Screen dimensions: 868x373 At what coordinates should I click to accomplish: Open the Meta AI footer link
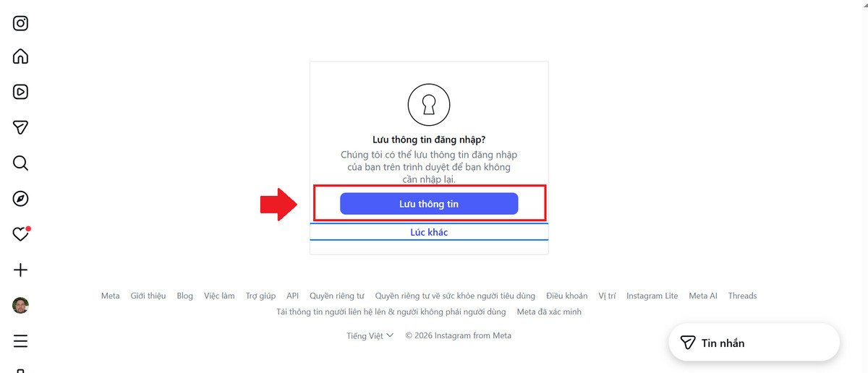[703, 296]
